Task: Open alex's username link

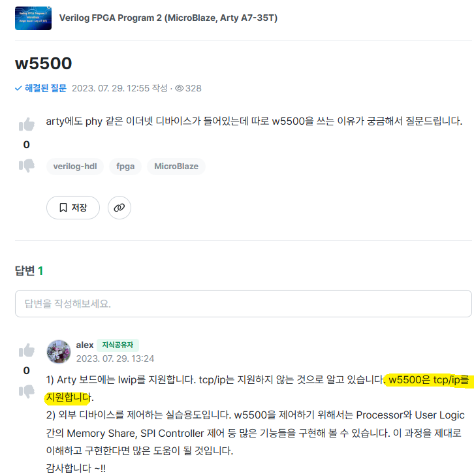Action: [85, 345]
